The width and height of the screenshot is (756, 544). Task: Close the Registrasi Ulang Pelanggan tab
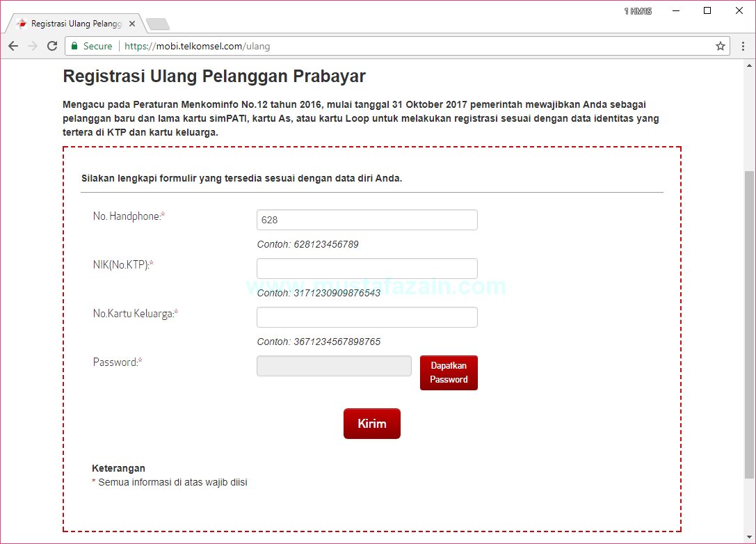132,24
